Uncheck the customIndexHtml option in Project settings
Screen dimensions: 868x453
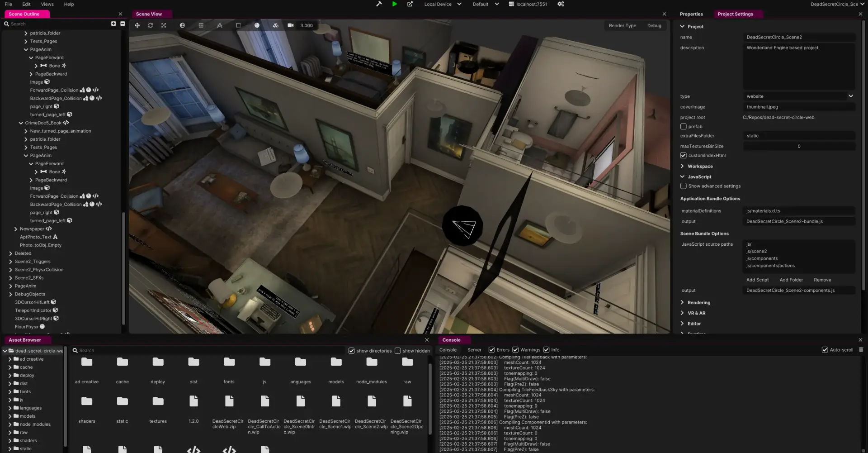[684, 155]
